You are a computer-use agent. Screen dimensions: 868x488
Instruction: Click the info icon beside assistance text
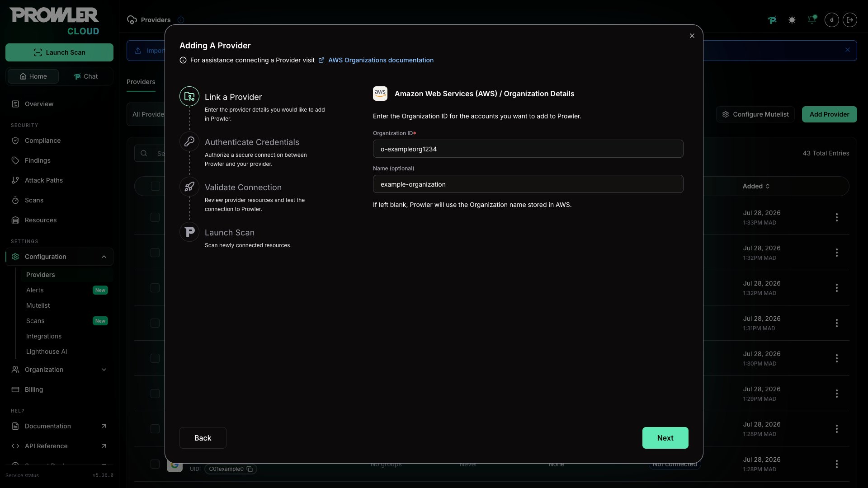tap(183, 60)
